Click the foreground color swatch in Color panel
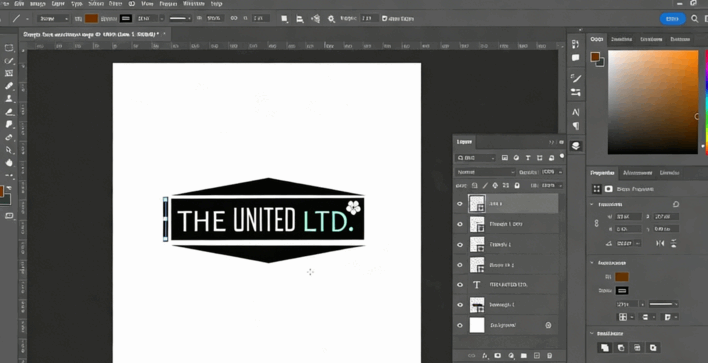This screenshot has height=363, width=708. click(x=595, y=56)
